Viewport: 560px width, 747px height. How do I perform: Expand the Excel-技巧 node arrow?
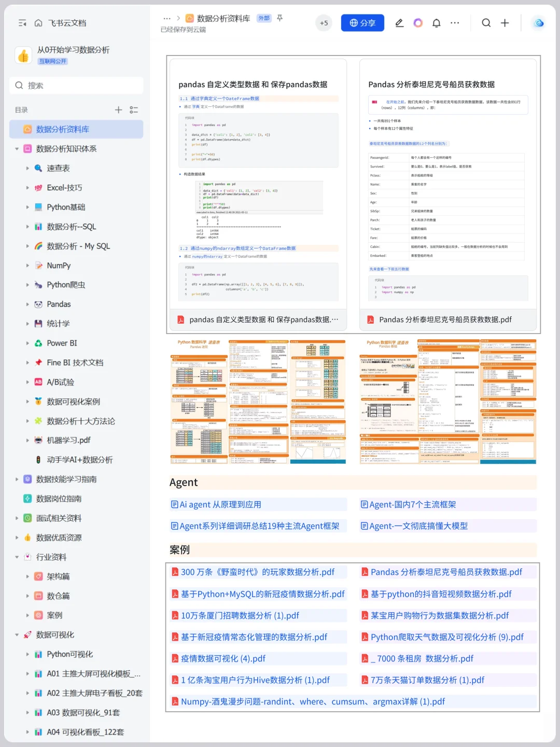27,188
